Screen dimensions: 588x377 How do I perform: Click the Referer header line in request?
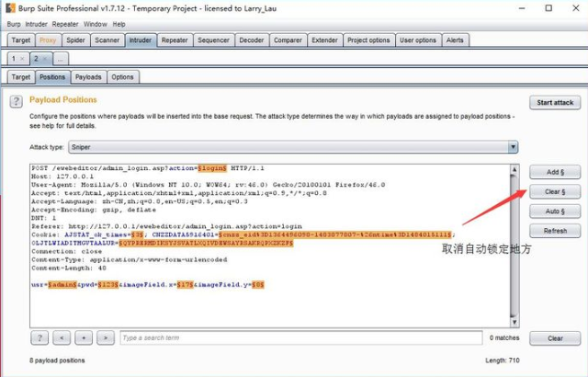(x=167, y=226)
